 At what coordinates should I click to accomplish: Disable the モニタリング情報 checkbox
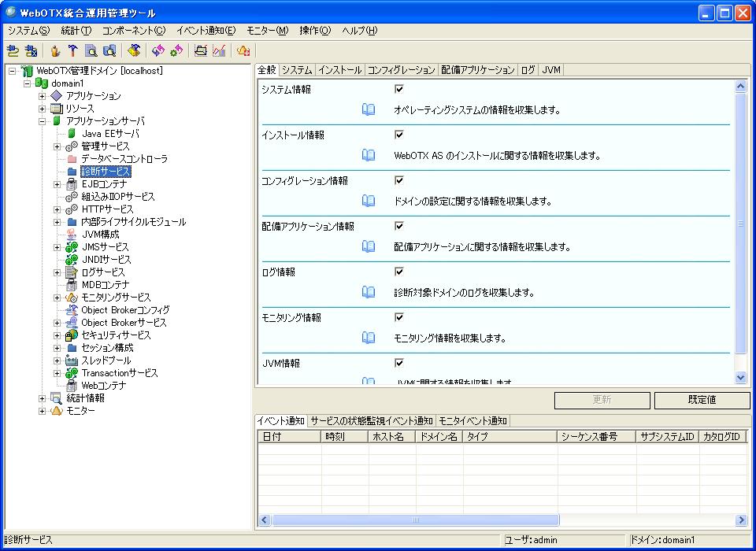(x=399, y=318)
